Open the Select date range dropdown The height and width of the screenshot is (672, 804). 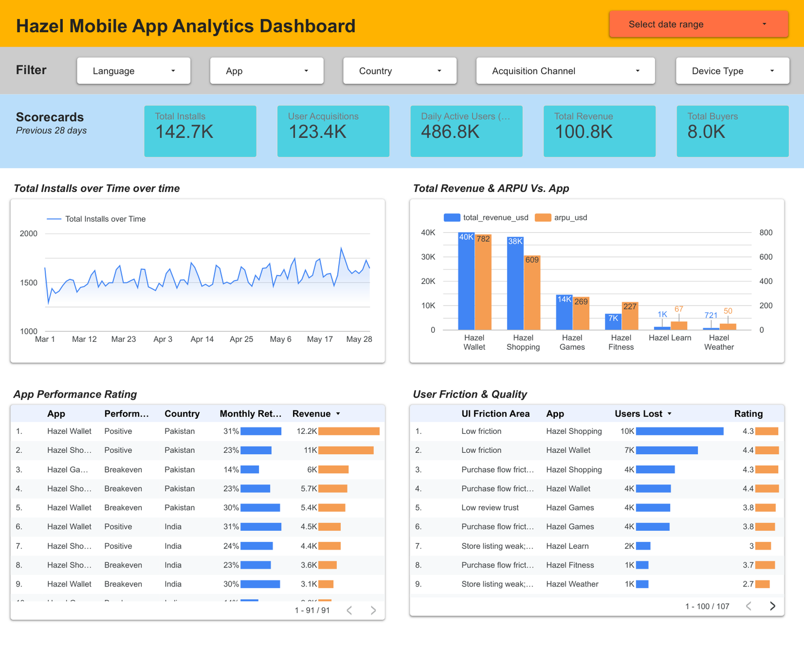click(x=698, y=24)
